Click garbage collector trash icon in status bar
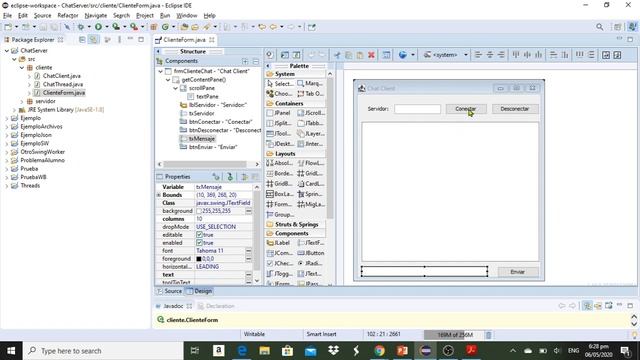The width and height of the screenshot is (640, 360). [488, 335]
